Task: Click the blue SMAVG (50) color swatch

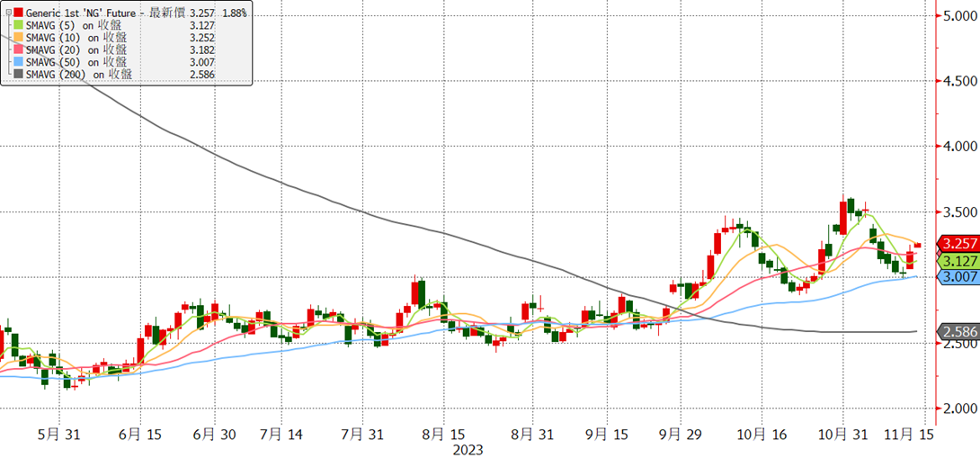Action: tap(20, 62)
